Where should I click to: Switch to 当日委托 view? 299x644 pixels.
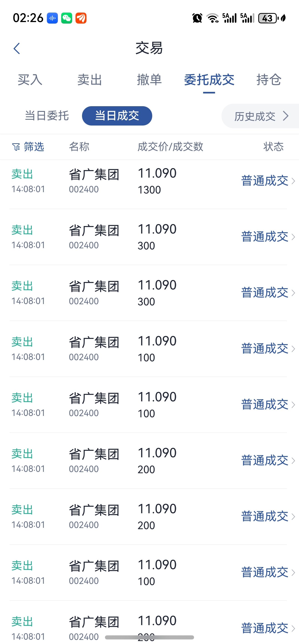tap(47, 116)
